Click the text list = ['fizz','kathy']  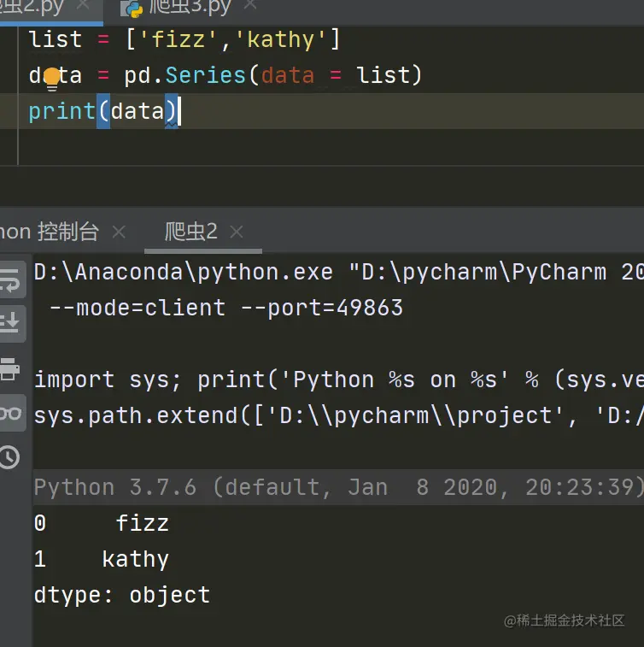pyautogui.click(x=184, y=40)
